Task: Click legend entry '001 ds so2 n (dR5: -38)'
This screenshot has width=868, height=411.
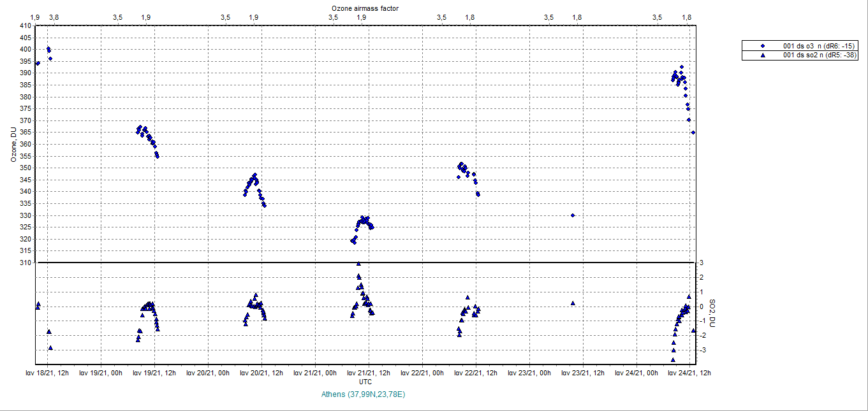Action: [x=820, y=55]
